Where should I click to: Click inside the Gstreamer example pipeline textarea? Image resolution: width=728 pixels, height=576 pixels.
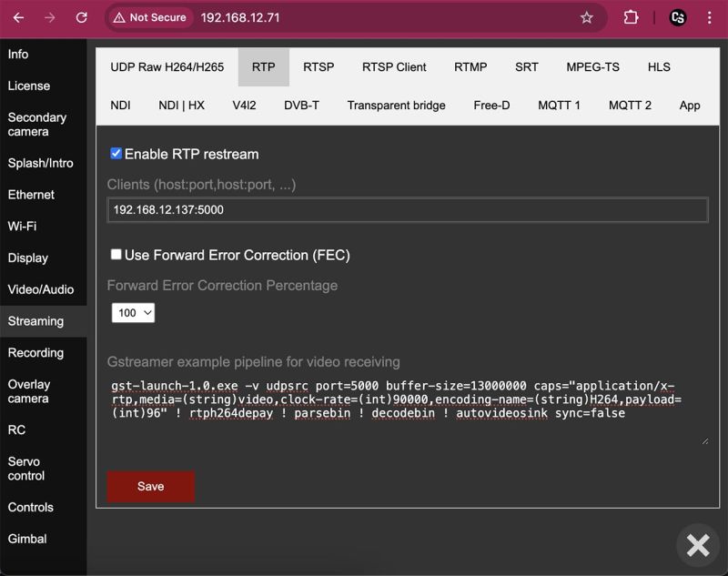(x=408, y=411)
